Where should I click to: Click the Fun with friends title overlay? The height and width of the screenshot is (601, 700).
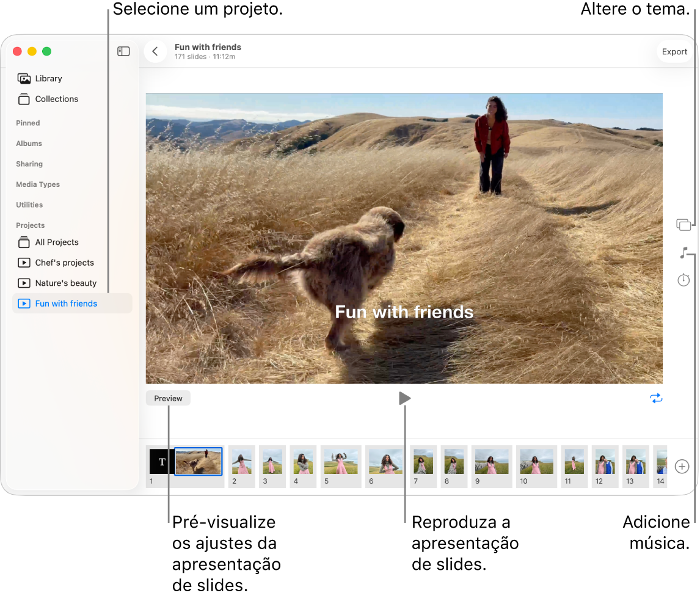coord(404,312)
